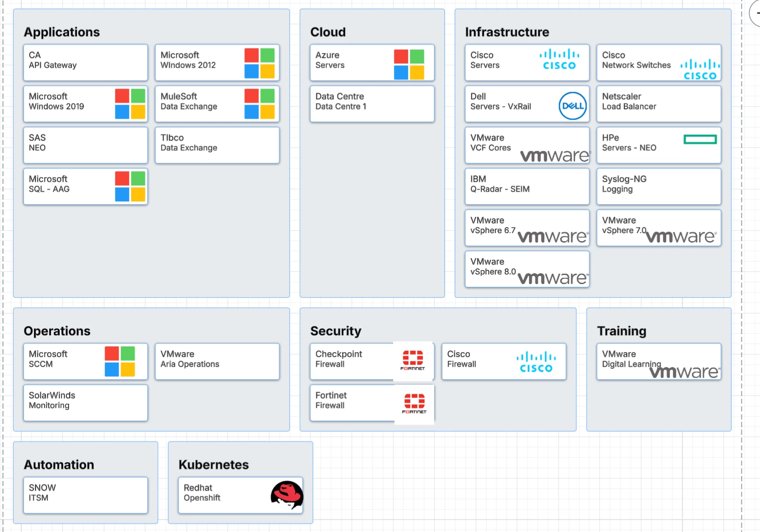Click the 'Azure' text label
This screenshot has height=532, width=760.
(327, 55)
